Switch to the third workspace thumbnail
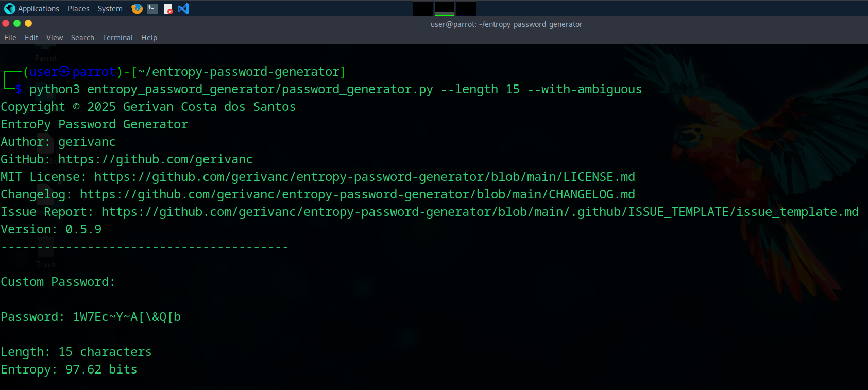Image resolution: width=868 pixels, height=390 pixels. 466,9
